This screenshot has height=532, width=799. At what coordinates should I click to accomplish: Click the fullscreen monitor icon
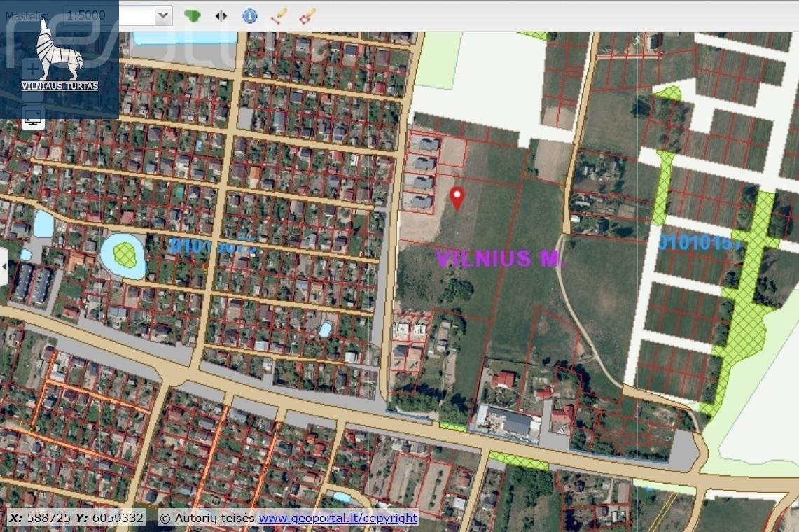[34, 118]
